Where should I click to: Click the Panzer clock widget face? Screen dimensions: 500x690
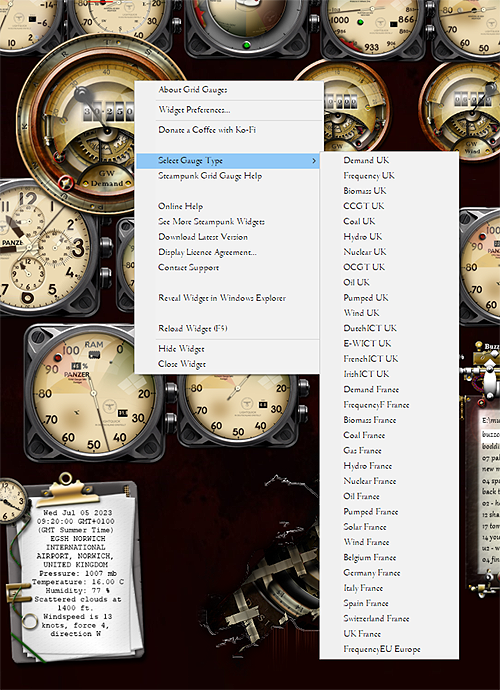click(44, 249)
